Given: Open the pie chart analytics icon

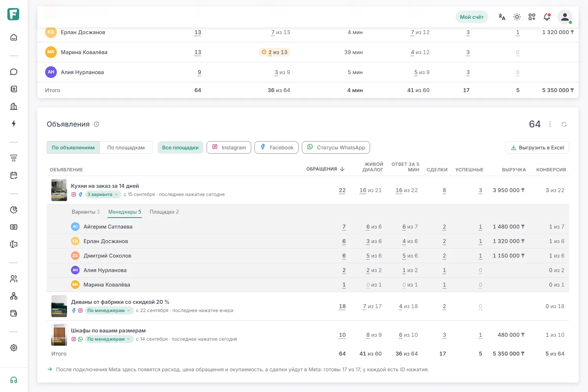Looking at the screenshot, I should tap(14, 210).
